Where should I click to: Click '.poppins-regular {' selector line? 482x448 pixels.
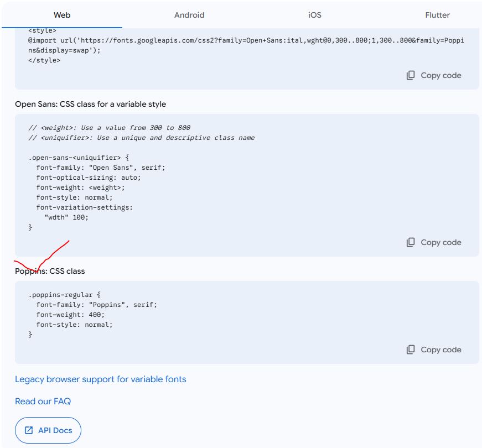coord(65,295)
